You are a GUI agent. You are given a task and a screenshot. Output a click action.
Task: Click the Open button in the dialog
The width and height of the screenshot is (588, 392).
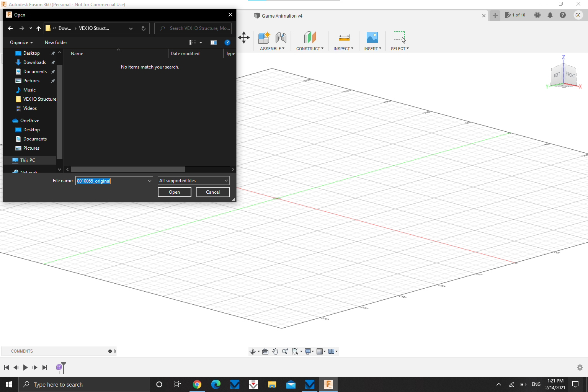pyautogui.click(x=174, y=192)
